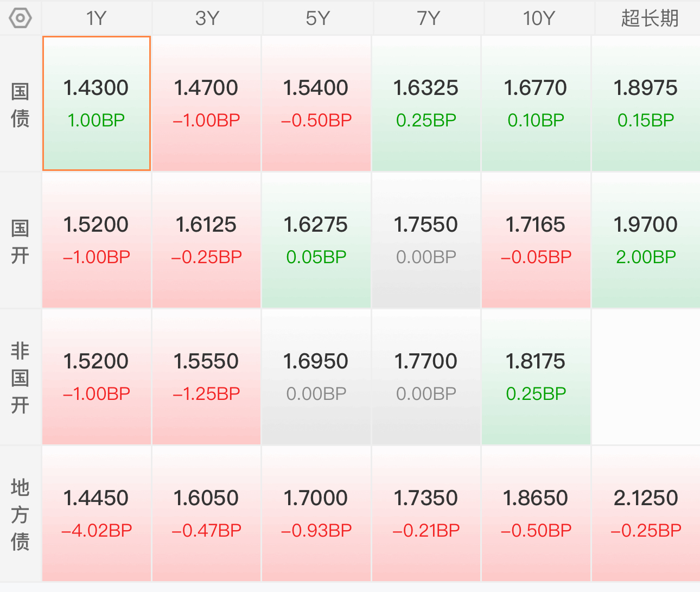Screen dimensions: 700x592
Task: Select the 5Y column header
Action: click(317, 18)
